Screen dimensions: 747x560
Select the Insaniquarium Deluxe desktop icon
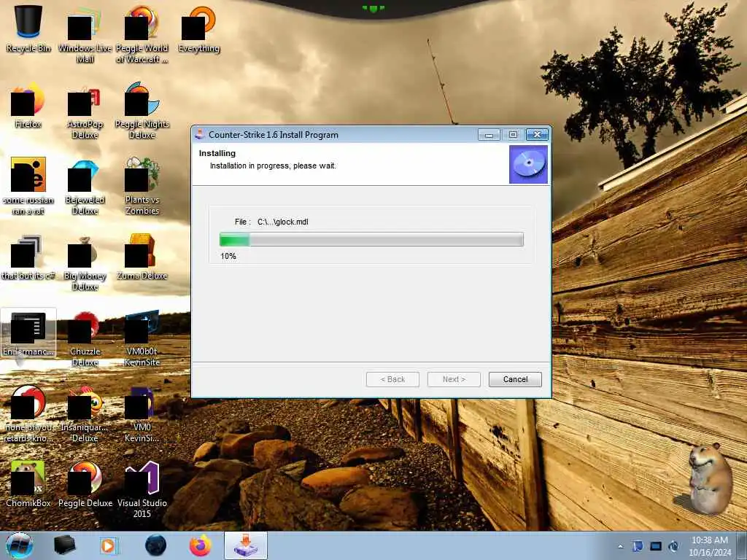(85, 414)
